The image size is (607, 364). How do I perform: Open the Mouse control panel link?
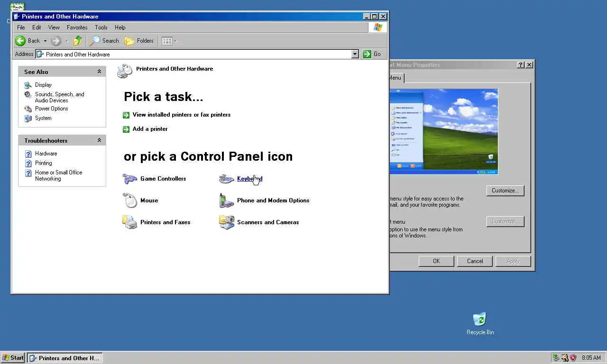click(x=149, y=200)
